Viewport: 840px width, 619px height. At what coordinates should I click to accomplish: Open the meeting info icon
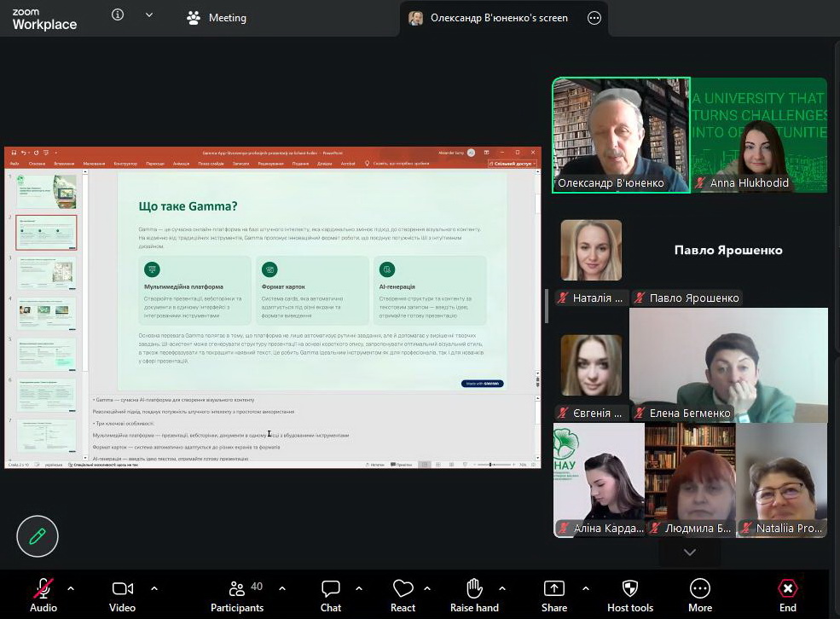tap(118, 15)
